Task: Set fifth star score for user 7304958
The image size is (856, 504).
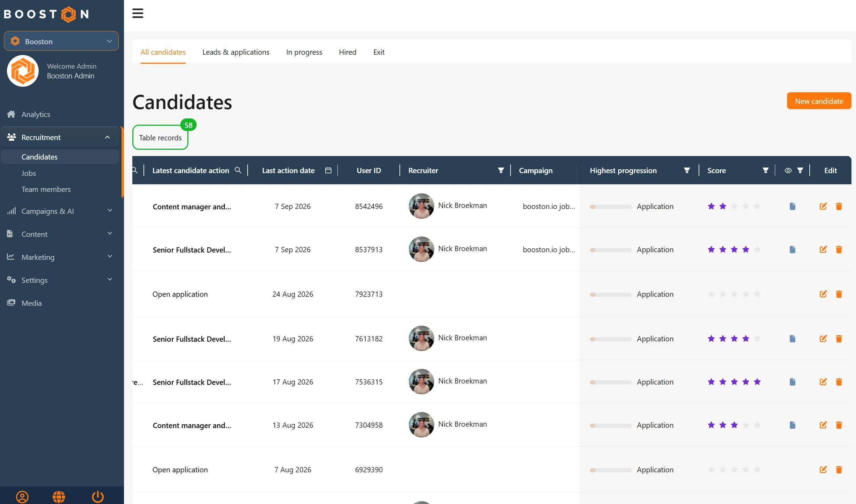Action: click(757, 425)
